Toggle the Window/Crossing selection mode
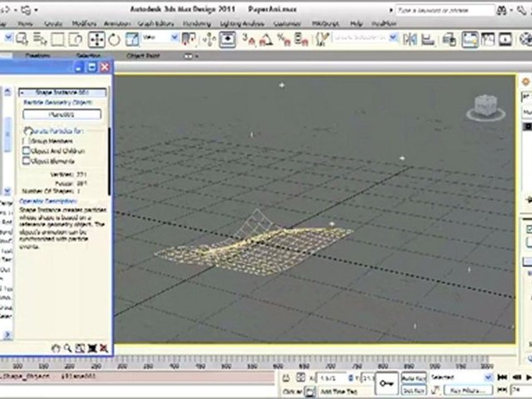532x399 pixels. click(x=75, y=40)
